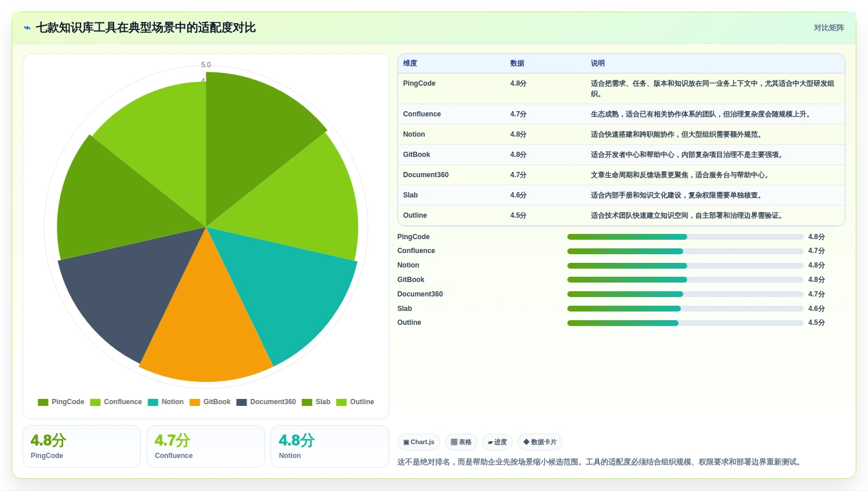The image size is (868, 491).
Task: Click the footnote starting 这不是绝对排名
Action: [600, 462]
